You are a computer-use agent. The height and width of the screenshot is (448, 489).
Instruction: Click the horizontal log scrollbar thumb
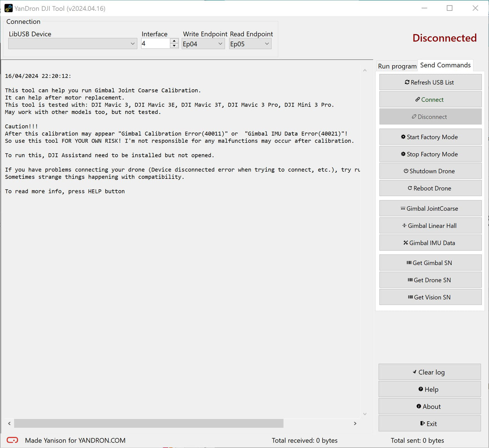[x=149, y=423]
